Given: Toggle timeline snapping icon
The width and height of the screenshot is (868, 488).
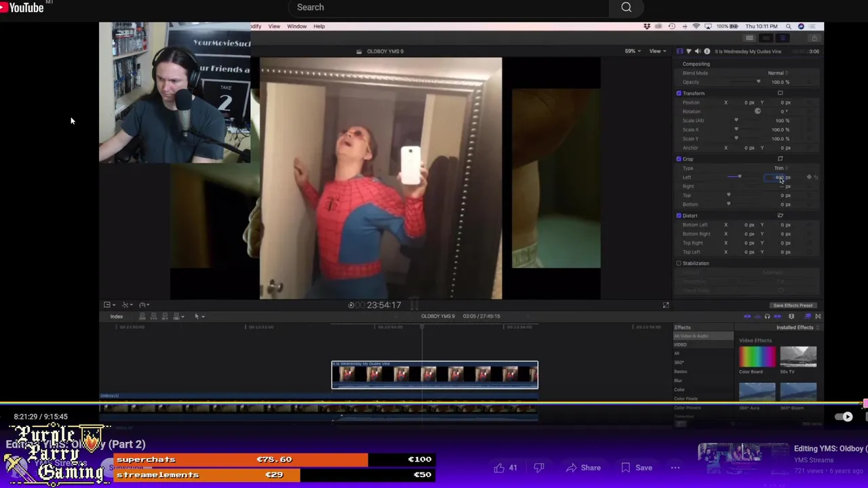Looking at the screenshot, I should [x=777, y=317].
